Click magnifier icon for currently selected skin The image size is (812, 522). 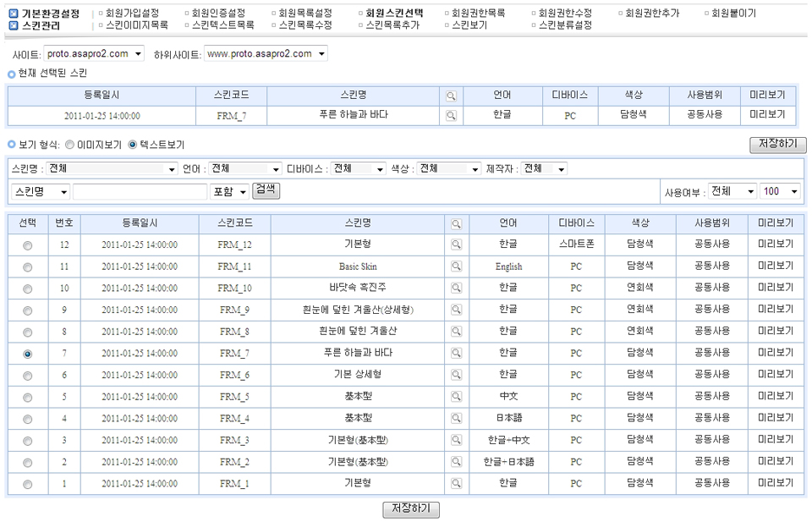tap(451, 116)
